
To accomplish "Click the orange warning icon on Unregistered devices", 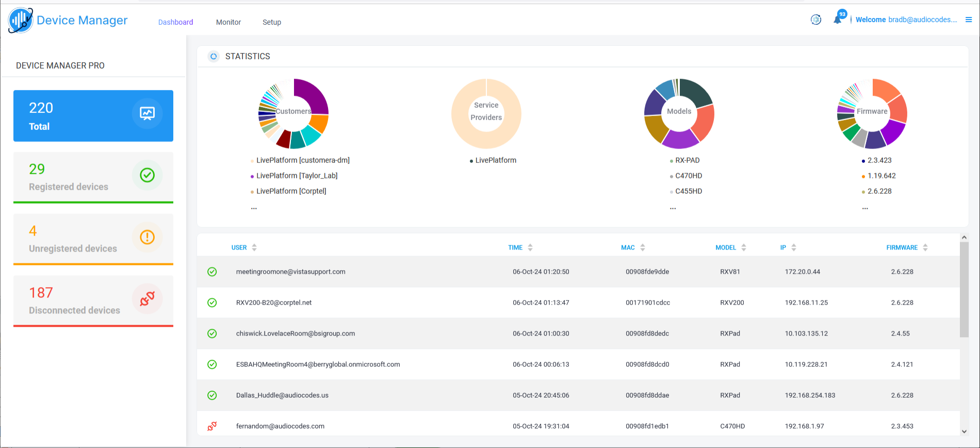I will tap(148, 237).
